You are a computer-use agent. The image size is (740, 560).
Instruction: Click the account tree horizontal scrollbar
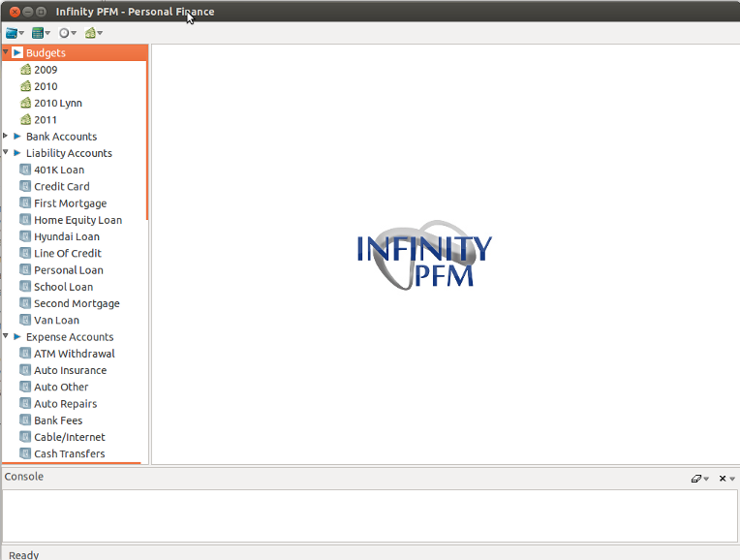(72, 463)
